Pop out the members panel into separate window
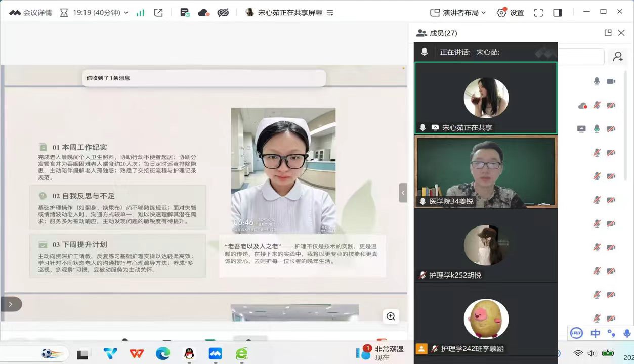This screenshot has width=634, height=364. (608, 33)
